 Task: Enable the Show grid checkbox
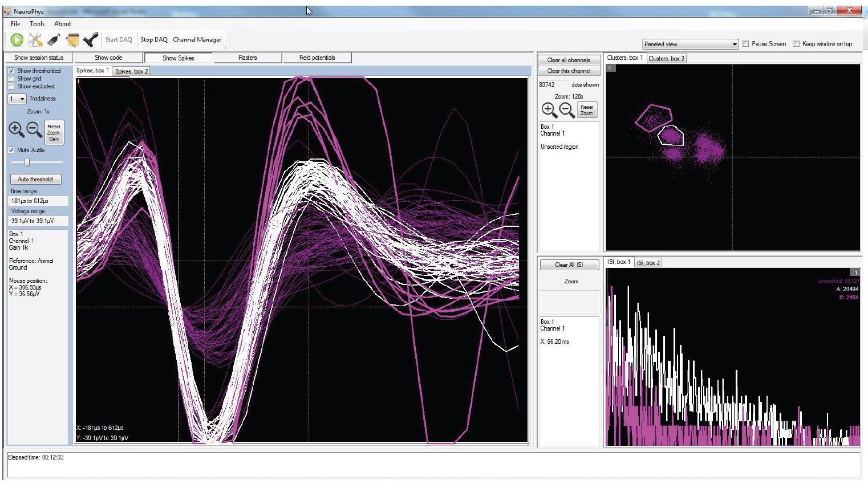click(x=11, y=79)
